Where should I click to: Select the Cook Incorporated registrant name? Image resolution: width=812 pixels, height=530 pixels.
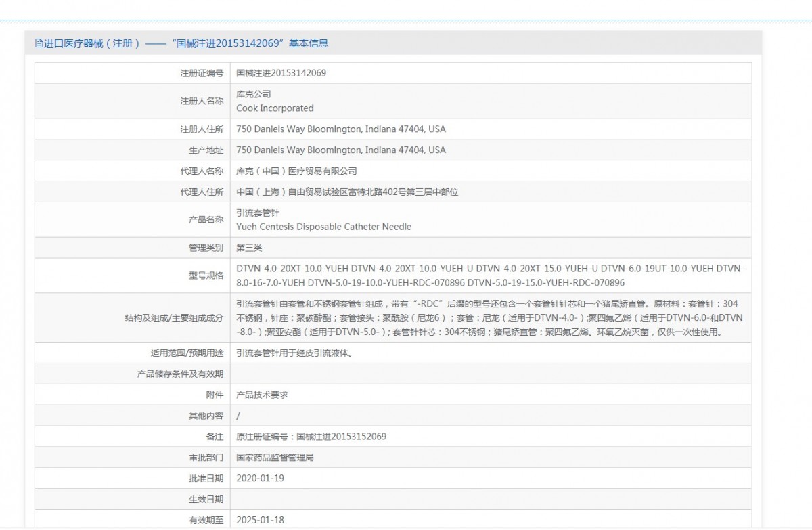click(275, 108)
